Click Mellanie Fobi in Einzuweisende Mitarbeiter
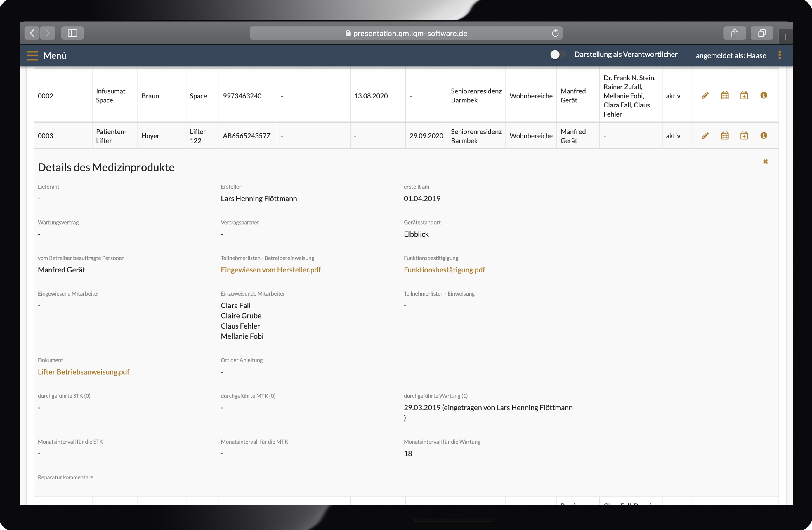Screen dimensions: 812x530 pyautogui.click(x=242, y=336)
